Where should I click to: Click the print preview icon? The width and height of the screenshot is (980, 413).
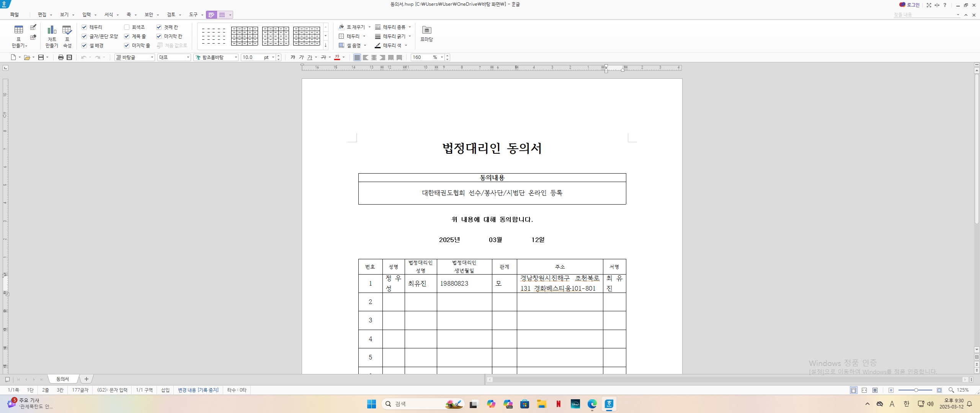point(69,57)
